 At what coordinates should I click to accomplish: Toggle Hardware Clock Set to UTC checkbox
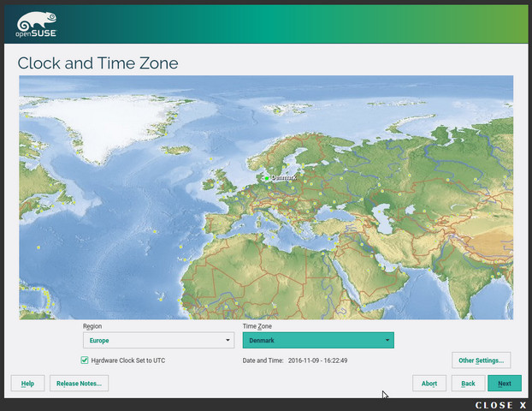[85, 360]
